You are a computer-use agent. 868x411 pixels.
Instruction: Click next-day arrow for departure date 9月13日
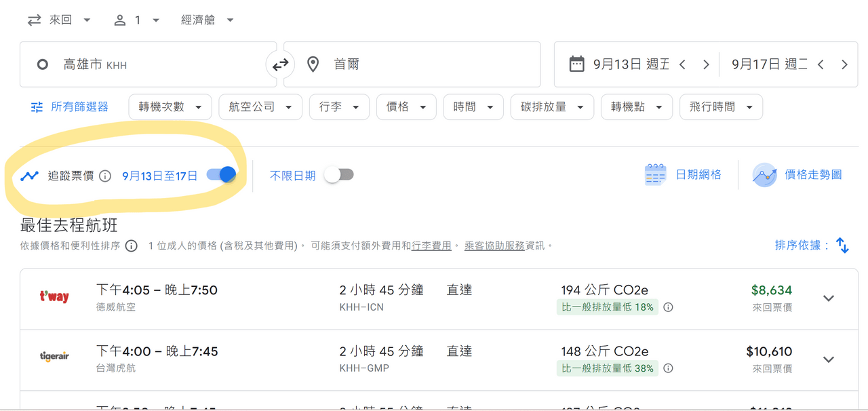tap(706, 64)
